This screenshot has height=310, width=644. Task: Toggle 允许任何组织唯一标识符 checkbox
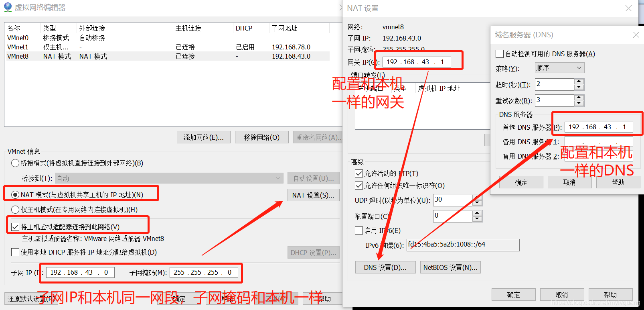pyautogui.click(x=359, y=186)
